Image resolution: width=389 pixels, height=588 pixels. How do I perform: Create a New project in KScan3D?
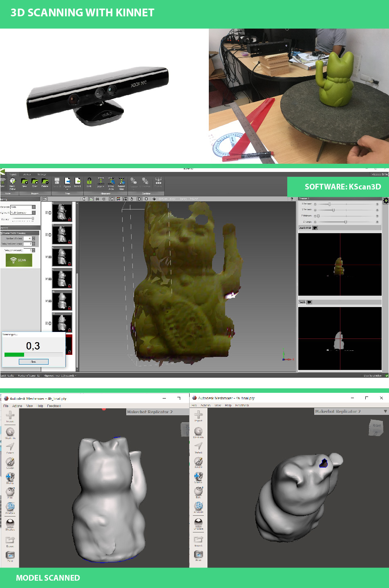24,183
